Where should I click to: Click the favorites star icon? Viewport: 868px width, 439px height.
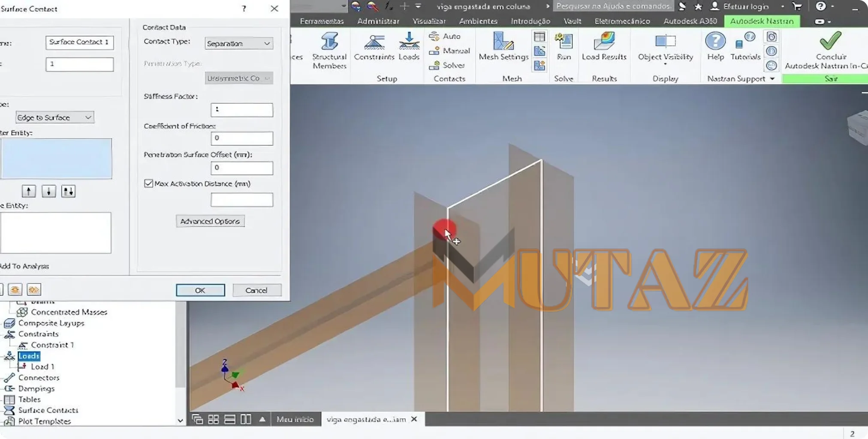pyautogui.click(x=698, y=6)
